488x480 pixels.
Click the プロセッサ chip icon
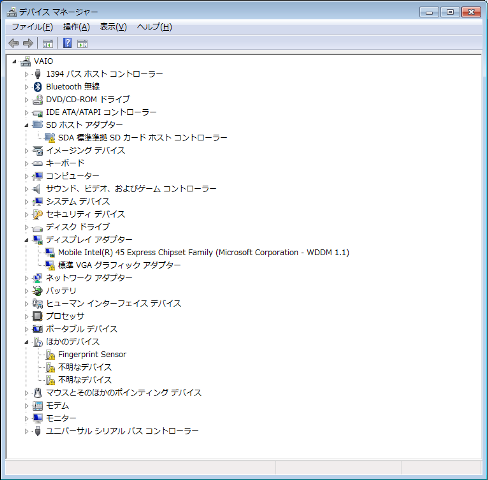38,316
